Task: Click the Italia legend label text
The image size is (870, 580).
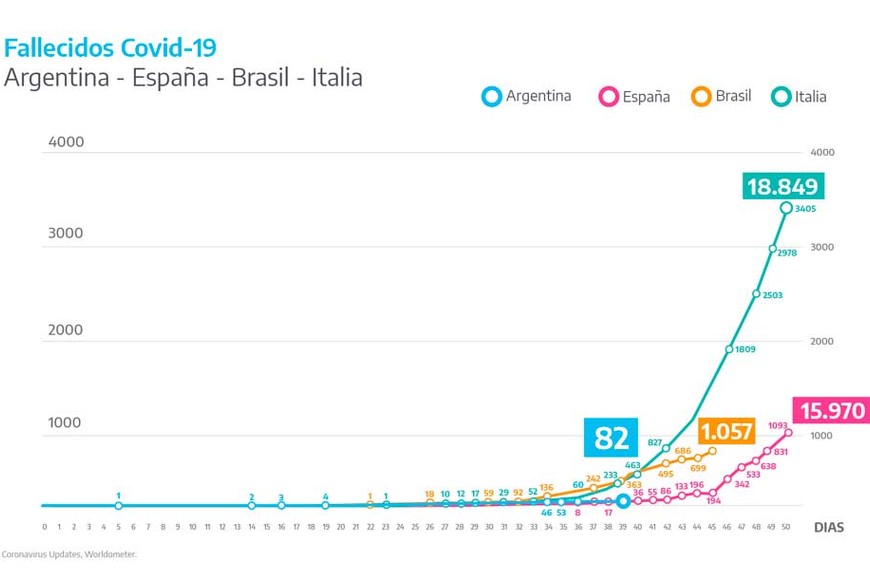Action: 811,97
